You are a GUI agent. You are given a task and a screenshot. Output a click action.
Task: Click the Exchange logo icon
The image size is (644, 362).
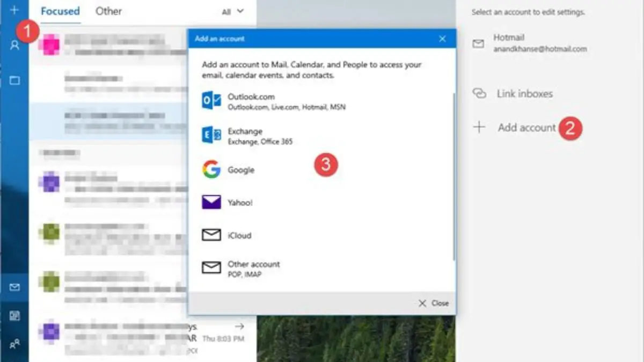[211, 136]
